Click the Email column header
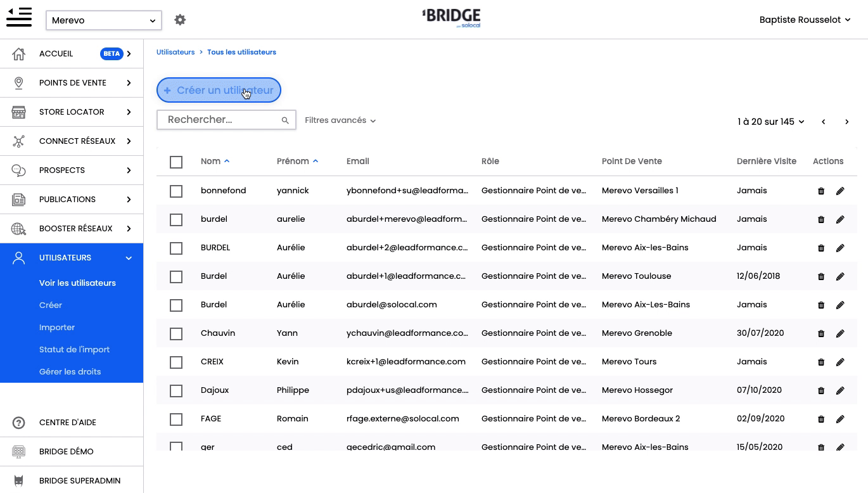The width and height of the screenshot is (868, 493). pos(358,161)
